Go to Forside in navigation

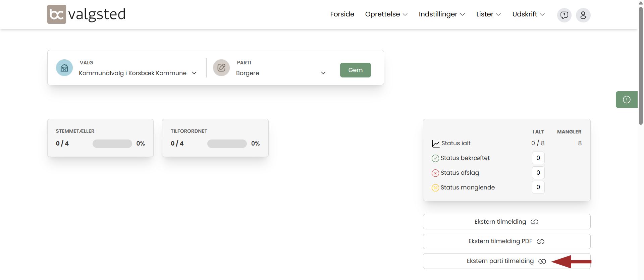[342, 14]
